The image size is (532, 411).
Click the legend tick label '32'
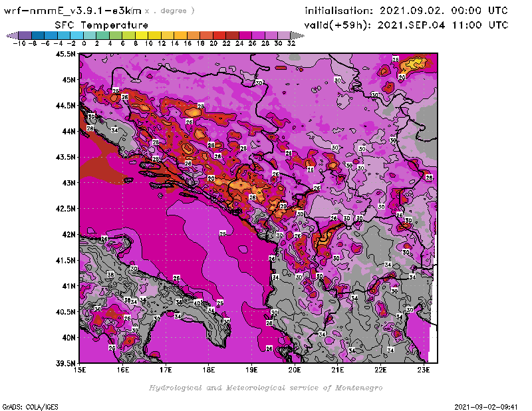tap(291, 43)
